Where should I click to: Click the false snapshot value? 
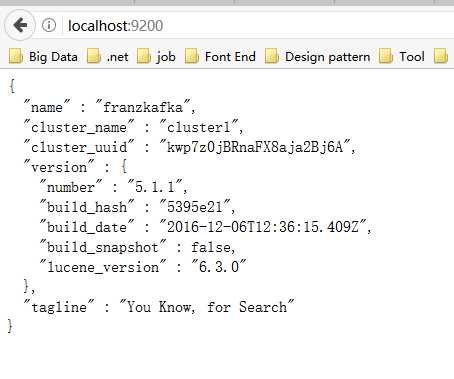[211, 247]
